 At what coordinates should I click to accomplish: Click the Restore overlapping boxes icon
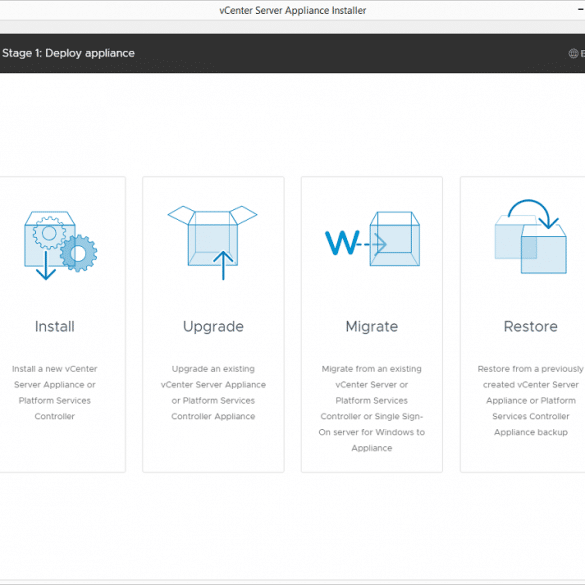click(x=531, y=237)
